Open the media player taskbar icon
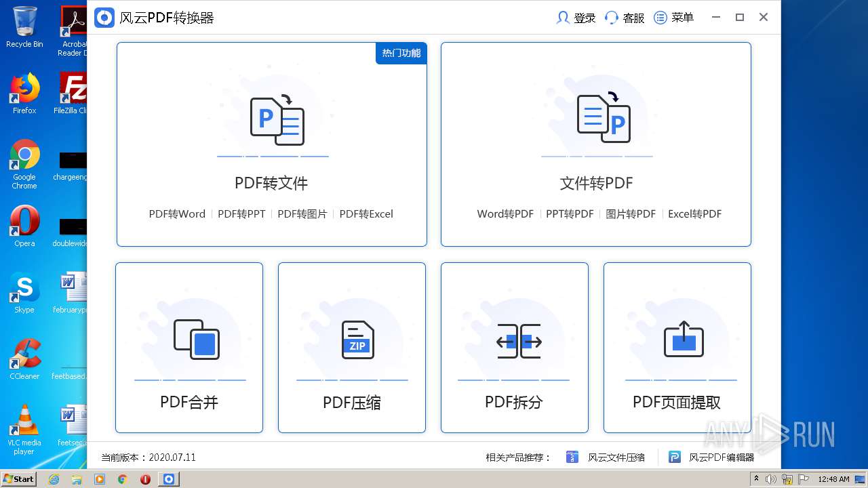The image size is (868, 488). (100, 479)
